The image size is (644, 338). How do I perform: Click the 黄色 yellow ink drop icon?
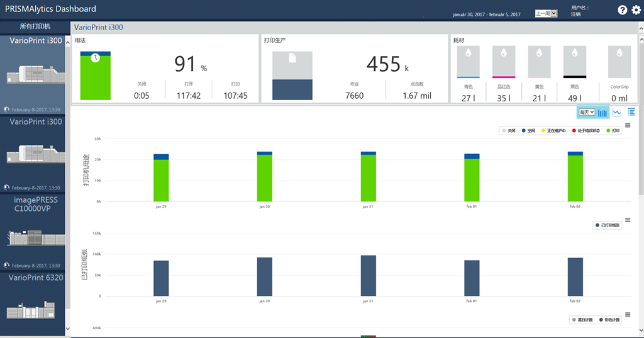[x=539, y=53]
